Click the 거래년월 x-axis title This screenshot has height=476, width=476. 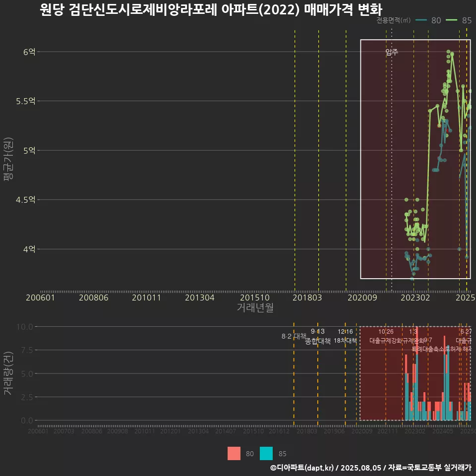(255, 307)
